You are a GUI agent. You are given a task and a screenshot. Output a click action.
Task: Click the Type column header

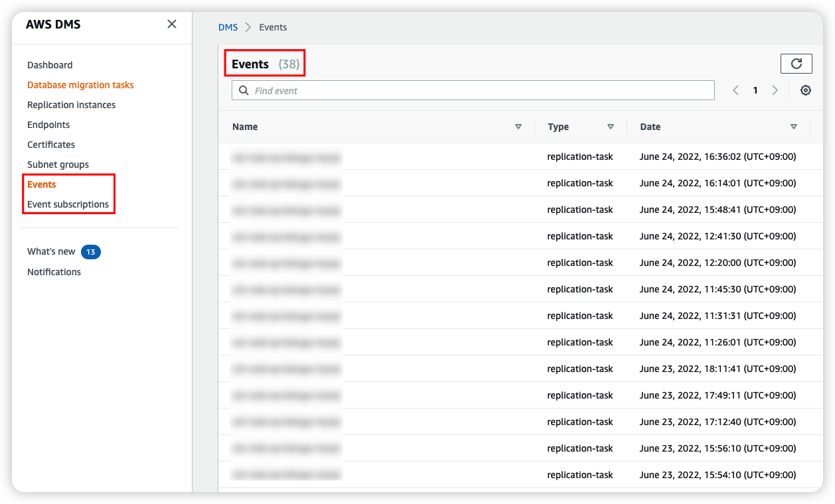click(558, 127)
